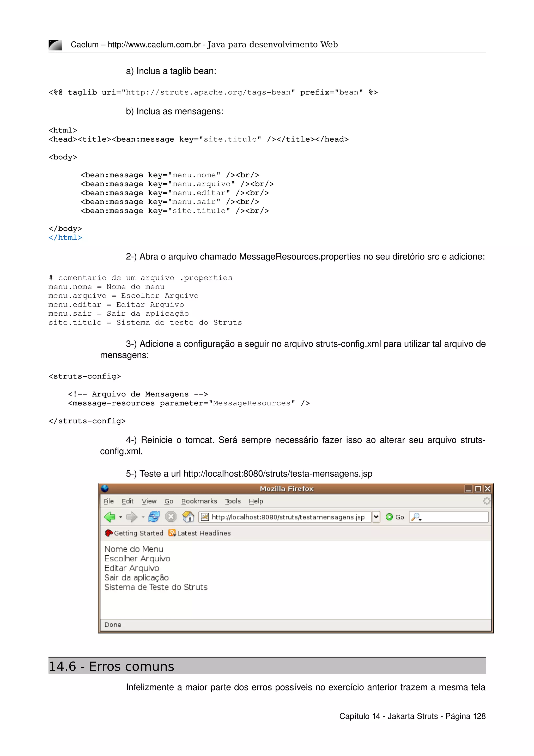Click the Caelum logo in page header
This screenshot has height=756, width=534.
point(55,45)
